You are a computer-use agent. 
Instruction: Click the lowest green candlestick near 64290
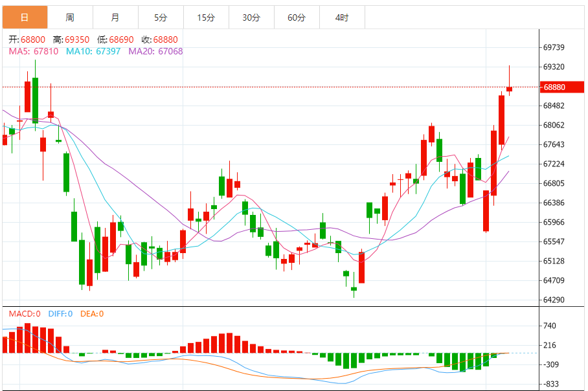point(354,289)
